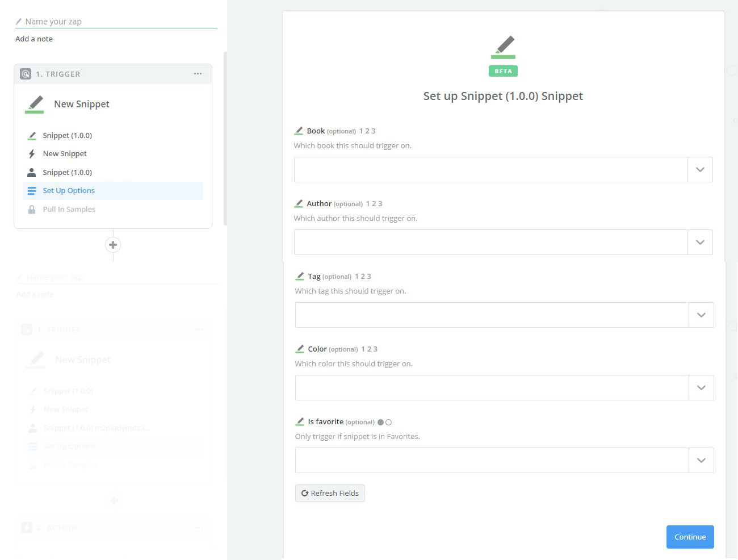Click the plus icon to add step
738x560 pixels.
[113, 245]
